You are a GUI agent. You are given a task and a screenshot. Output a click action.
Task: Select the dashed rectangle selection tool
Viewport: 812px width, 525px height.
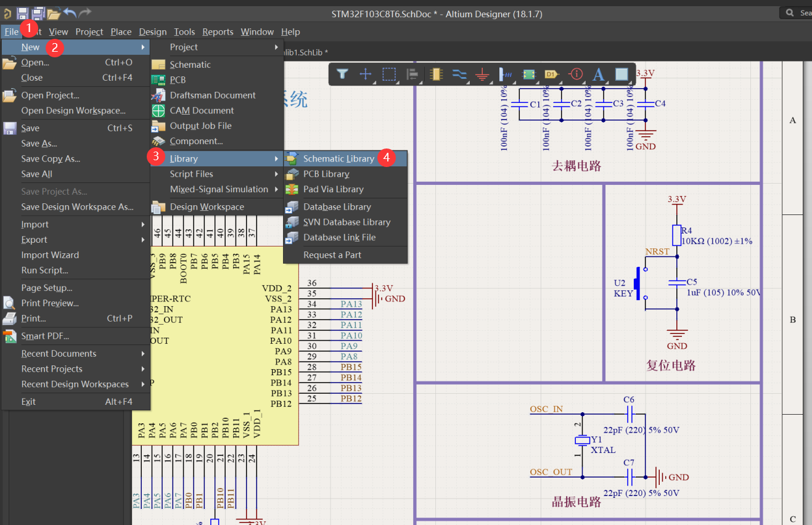389,75
